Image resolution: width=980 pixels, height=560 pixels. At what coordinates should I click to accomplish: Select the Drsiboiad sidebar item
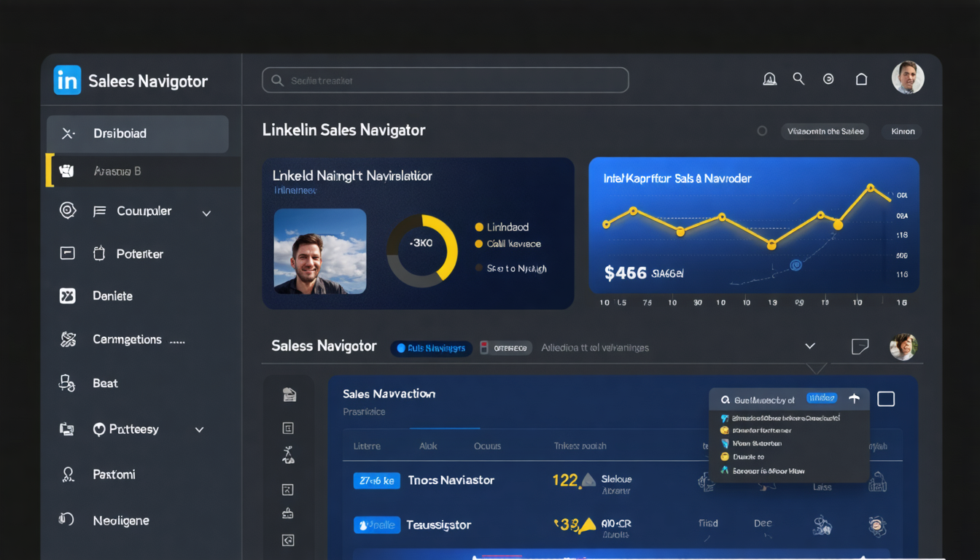coord(138,134)
